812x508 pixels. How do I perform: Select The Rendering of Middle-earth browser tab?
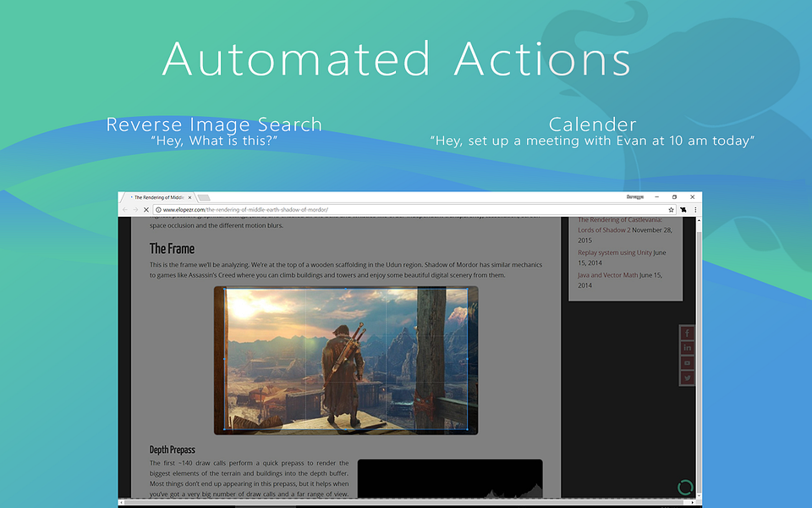click(x=158, y=197)
